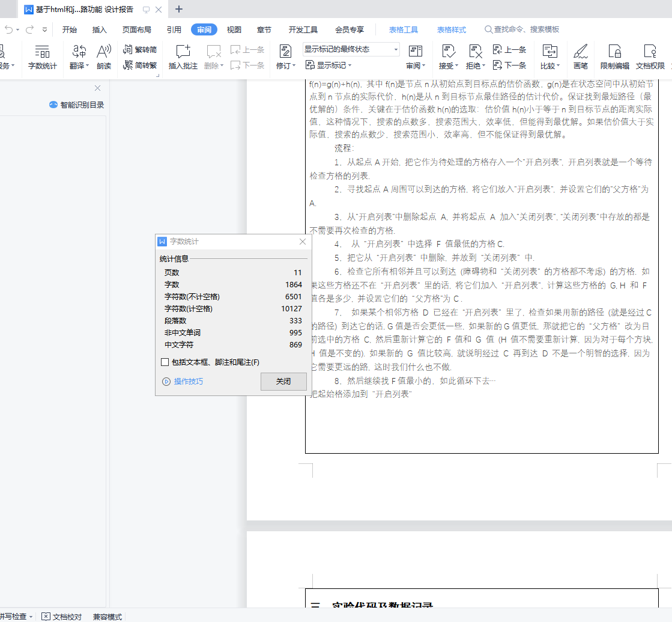This screenshot has width=672, height=622.
Task: Expand the quick access toolbar customize arrow
Action: pyautogui.click(x=44, y=29)
